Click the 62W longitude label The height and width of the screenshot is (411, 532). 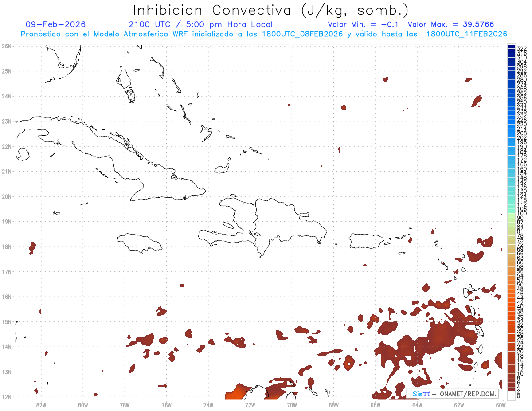click(x=459, y=405)
